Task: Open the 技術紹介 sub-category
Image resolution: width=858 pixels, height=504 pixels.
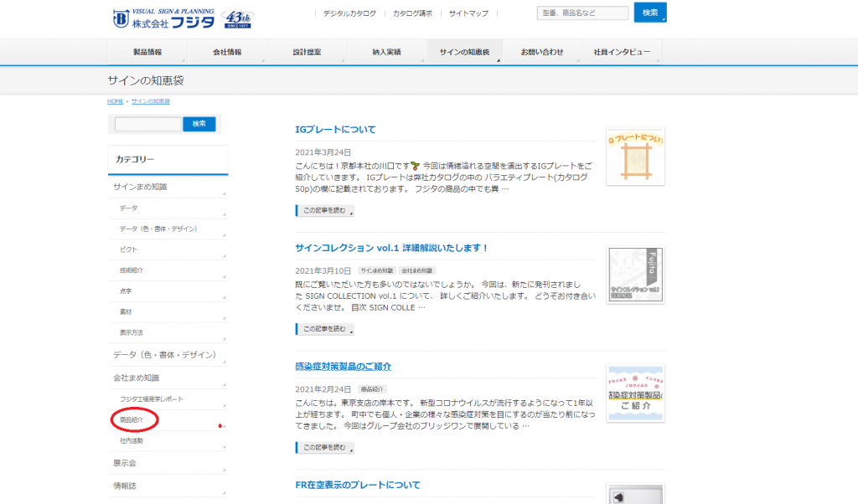Action: point(168,270)
